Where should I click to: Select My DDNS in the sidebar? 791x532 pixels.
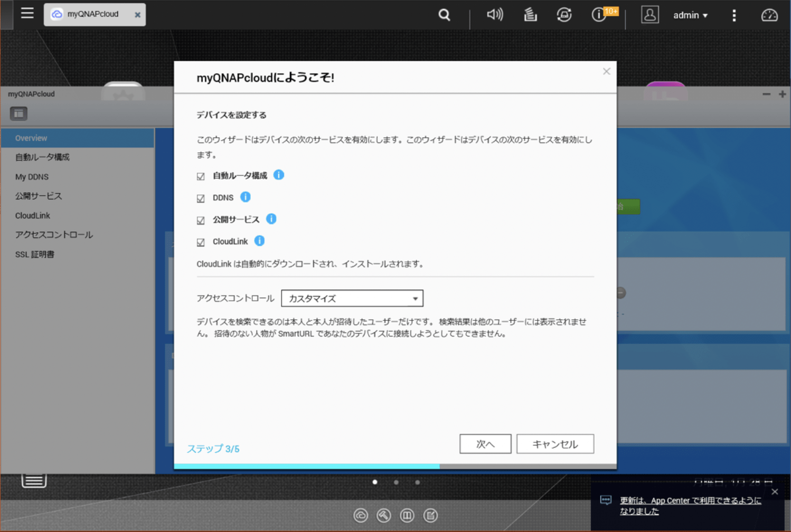(x=32, y=177)
